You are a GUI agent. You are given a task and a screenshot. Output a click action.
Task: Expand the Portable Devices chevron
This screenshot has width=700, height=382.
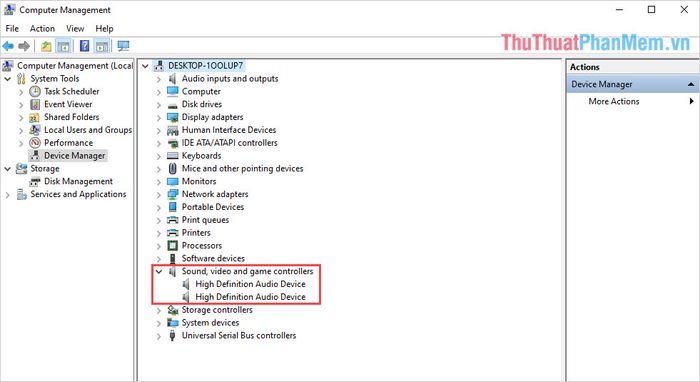point(158,208)
